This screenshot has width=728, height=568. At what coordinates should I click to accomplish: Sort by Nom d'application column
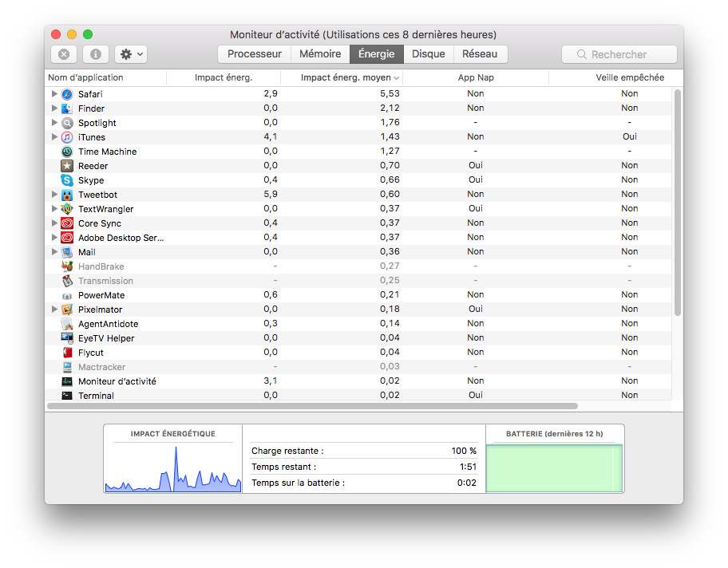[106, 77]
